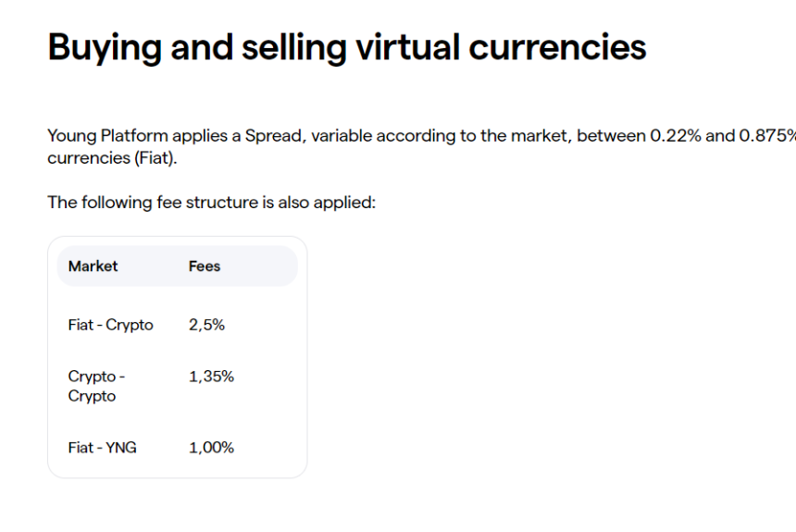Click the words 'also applied' before the table
Image resolution: width=796 pixels, height=532 pixels.
[x=327, y=203]
